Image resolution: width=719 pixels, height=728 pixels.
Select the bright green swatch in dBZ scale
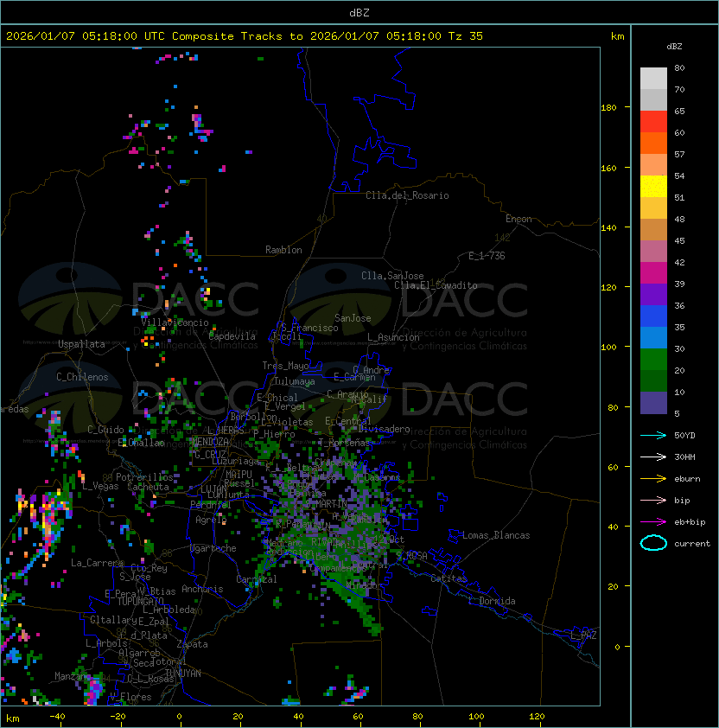point(653,360)
